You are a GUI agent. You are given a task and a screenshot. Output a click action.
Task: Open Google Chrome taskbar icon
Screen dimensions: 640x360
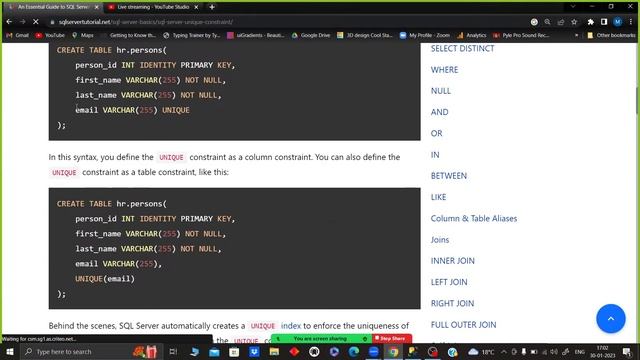393,351
